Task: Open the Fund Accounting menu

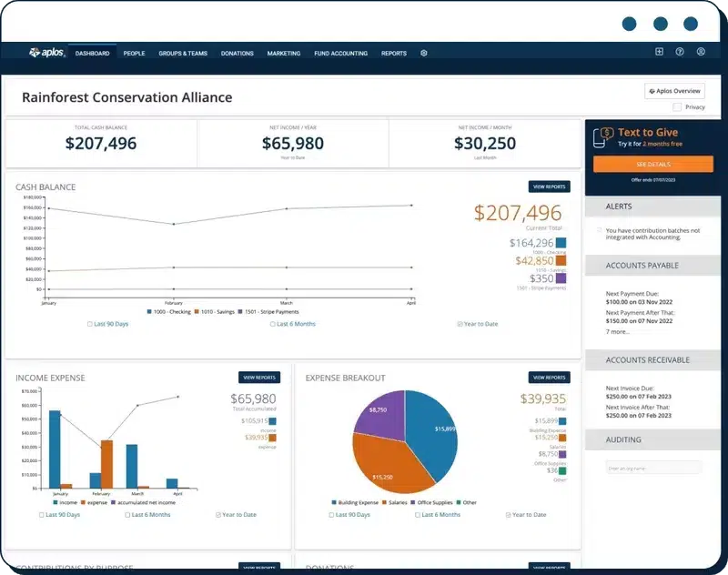Action: (340, 54)
